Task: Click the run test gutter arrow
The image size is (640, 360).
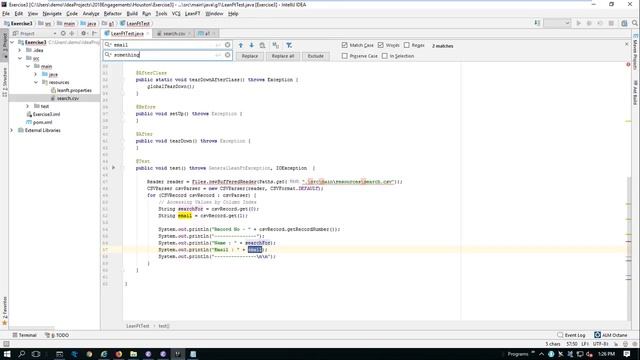Action: point(113,168)
